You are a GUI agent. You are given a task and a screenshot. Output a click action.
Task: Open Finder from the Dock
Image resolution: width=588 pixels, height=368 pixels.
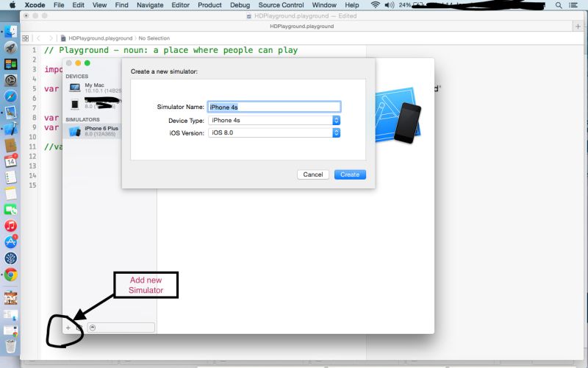tap(10, 32)
